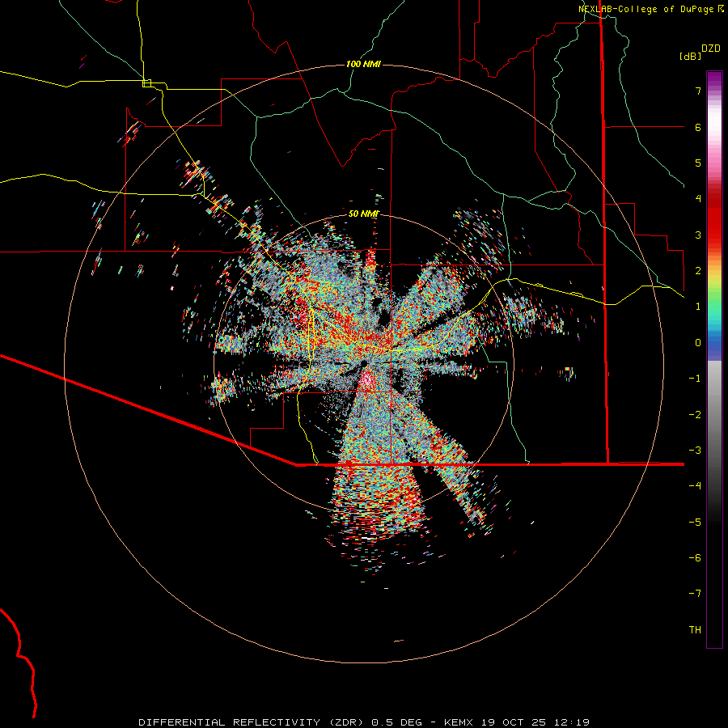Click the "50 NMI" range ring label

pos(363,214)
